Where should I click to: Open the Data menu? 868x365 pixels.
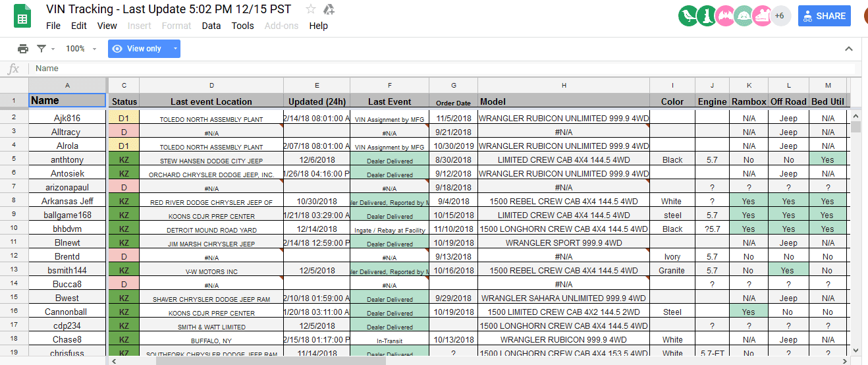[211, 26]
